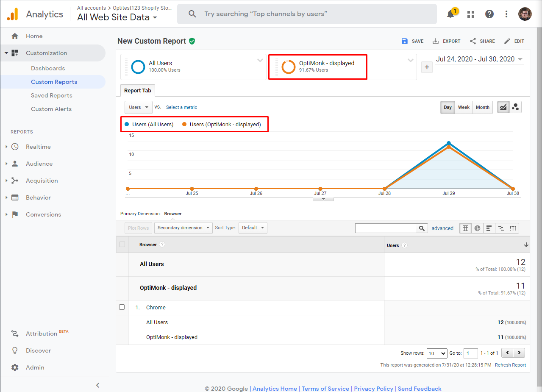Select the Percentage pie view icon
Viewport: 542px width, 392px height.
(477, 228)
